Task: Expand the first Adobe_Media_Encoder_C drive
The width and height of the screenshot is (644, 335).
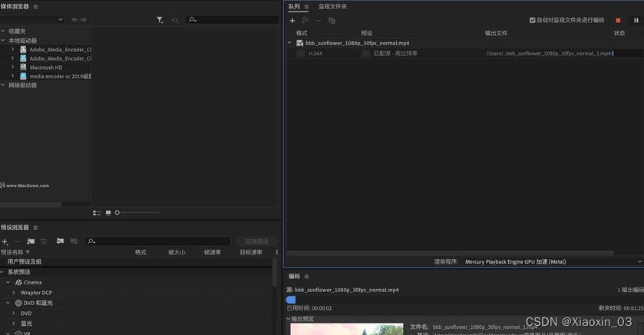Action: pyautogui.click(x=13, y=49)
